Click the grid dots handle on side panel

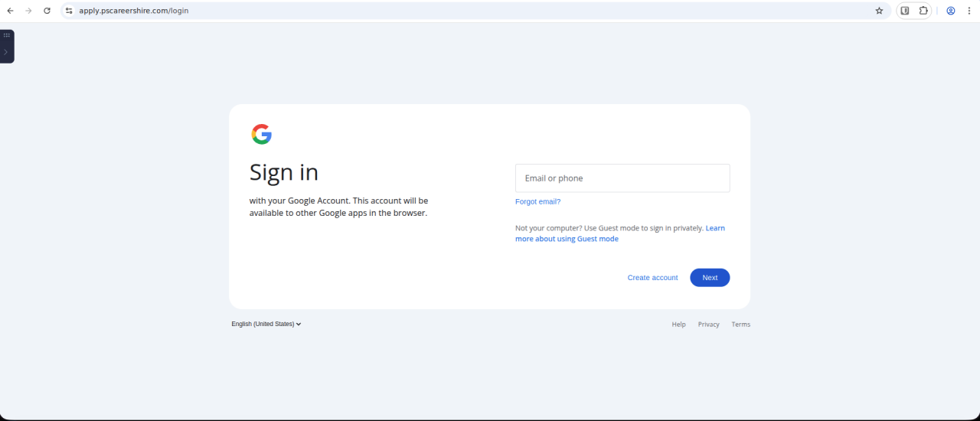(7, 35)
